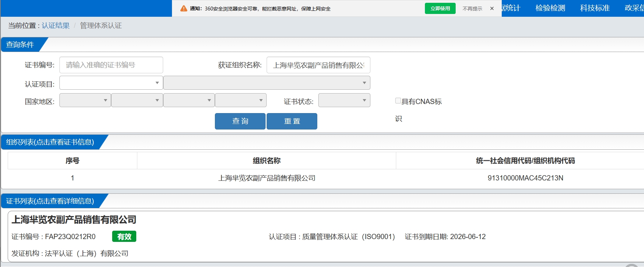Image resolution: width=644 pixels, height=267 pixels.
Task: Click row number 1 in organization list
Action: [72, 178]
